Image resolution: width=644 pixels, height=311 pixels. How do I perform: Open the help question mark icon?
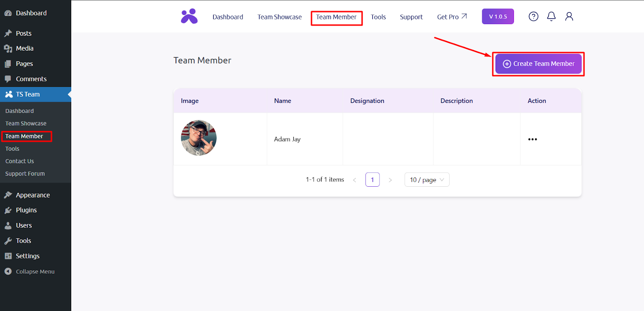pyautogui.click(x=533, y=16)
